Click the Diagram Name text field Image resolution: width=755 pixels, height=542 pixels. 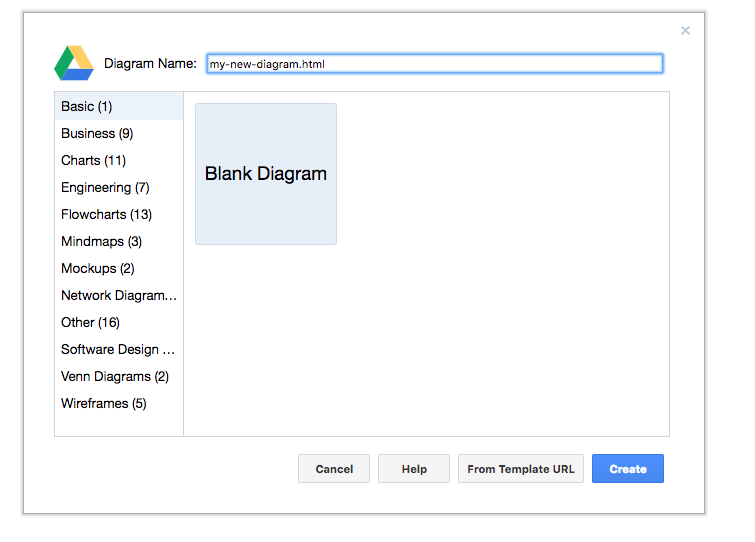tap(434, 64)
